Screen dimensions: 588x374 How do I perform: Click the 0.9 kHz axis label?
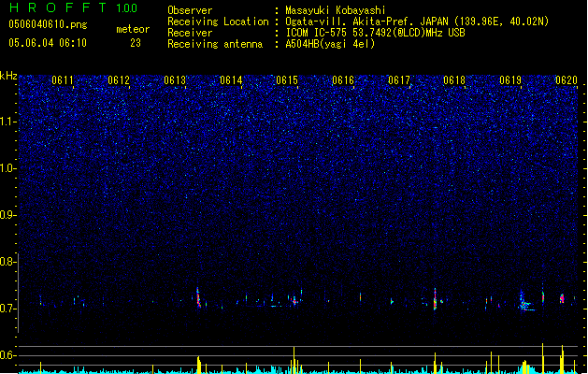point(8,215)
